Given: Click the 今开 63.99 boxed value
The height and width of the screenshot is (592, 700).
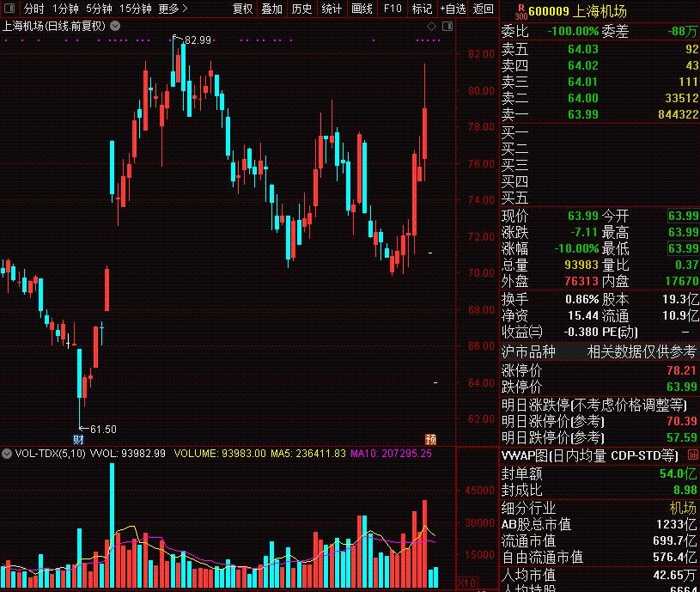Looking at the screenshot, I should (683, 216).
